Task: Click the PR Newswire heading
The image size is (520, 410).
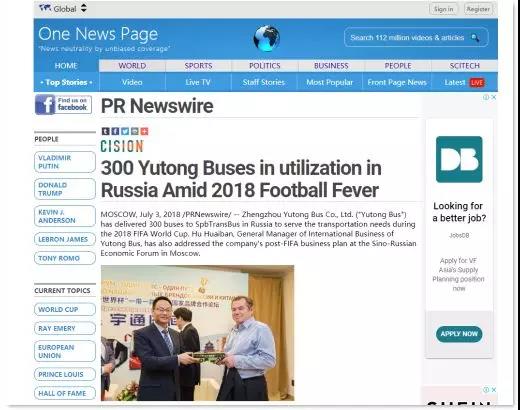Action: tap(157, 106)
